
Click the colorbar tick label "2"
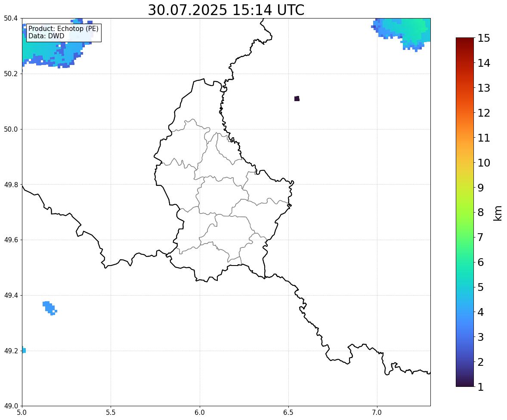coord(481,362)
